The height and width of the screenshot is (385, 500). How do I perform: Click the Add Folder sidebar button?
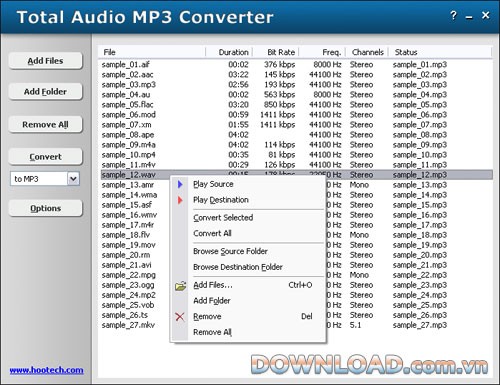pos(45,92)
